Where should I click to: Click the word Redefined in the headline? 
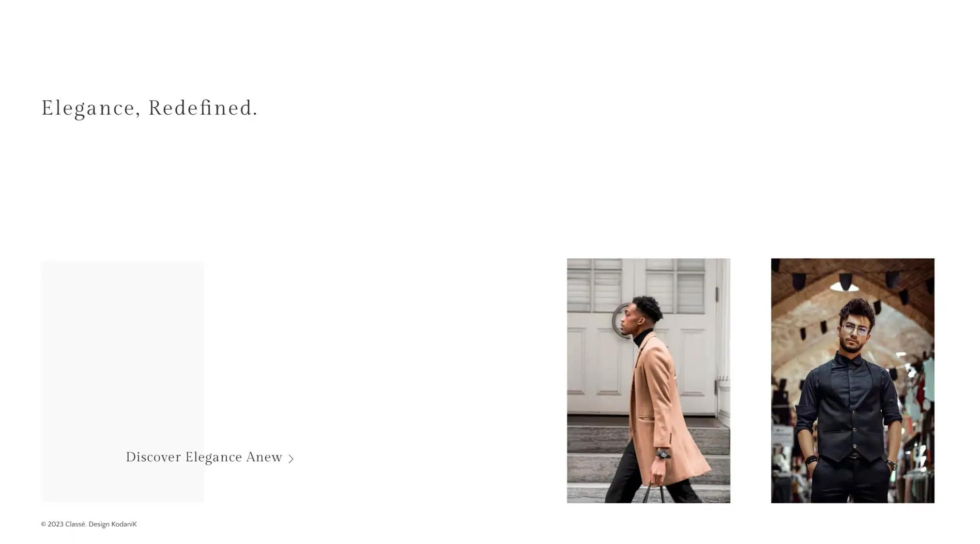tap(203, 108)
